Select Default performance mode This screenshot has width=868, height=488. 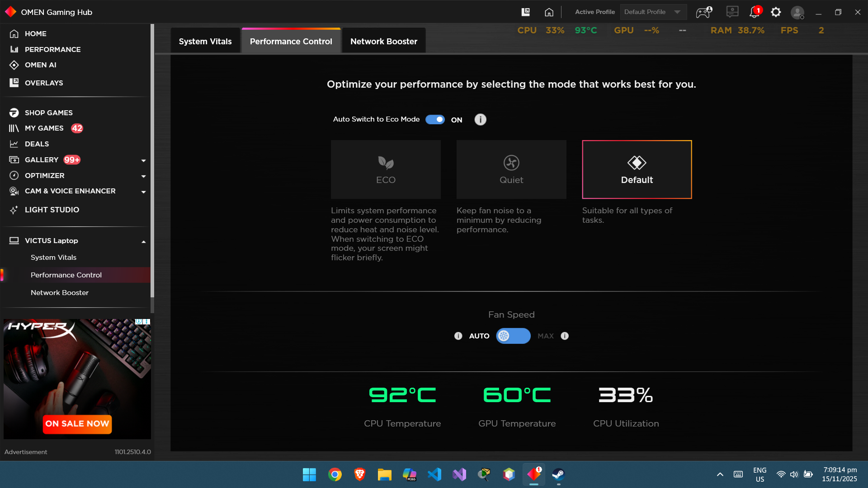(637, 169)
